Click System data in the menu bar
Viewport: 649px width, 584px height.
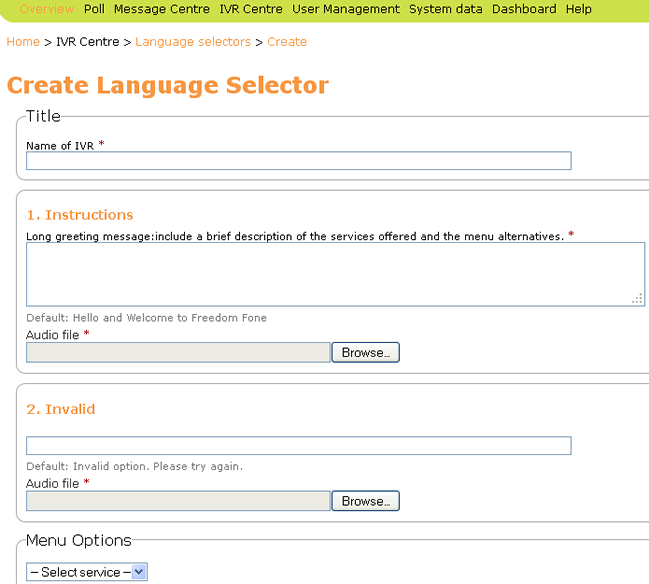446,9
